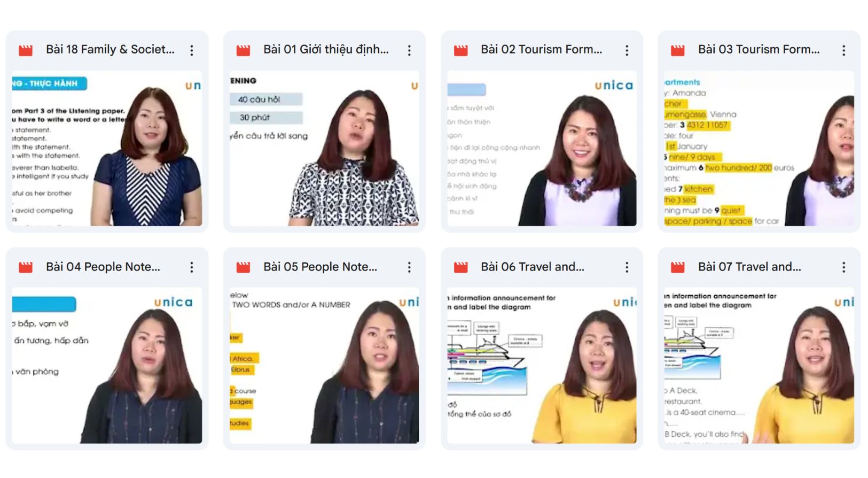Open the three-dot menu for Bài 06 Travel and
868x478 pixels.
coord(627,267)
